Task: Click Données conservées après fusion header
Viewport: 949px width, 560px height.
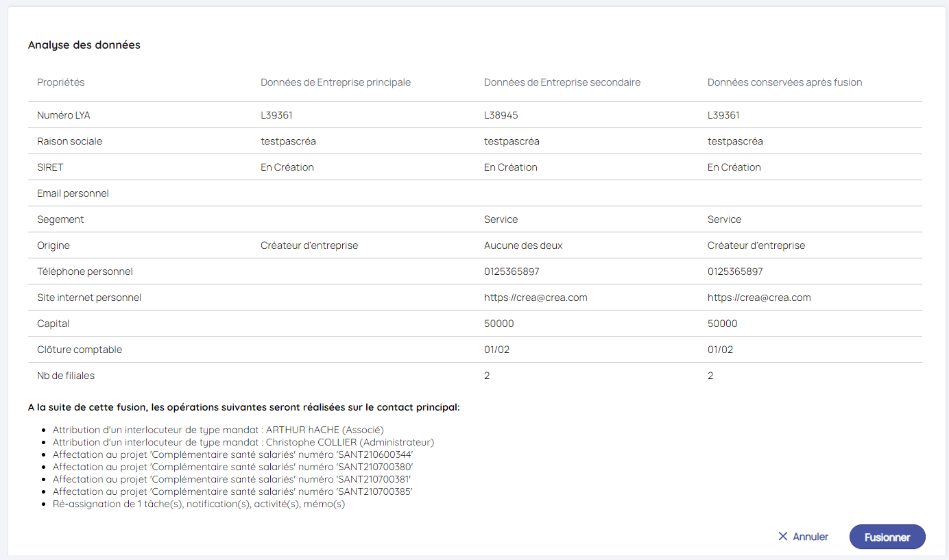Action: coord(784,82)
